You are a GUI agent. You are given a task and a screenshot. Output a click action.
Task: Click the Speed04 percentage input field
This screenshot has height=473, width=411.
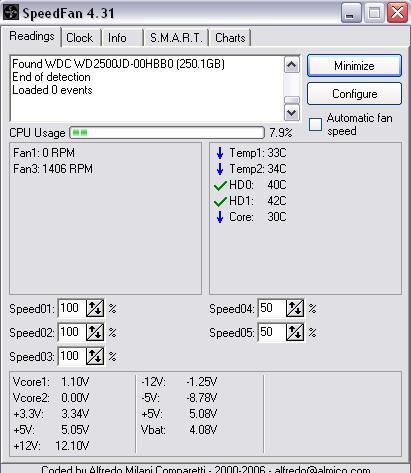point(272,308)
